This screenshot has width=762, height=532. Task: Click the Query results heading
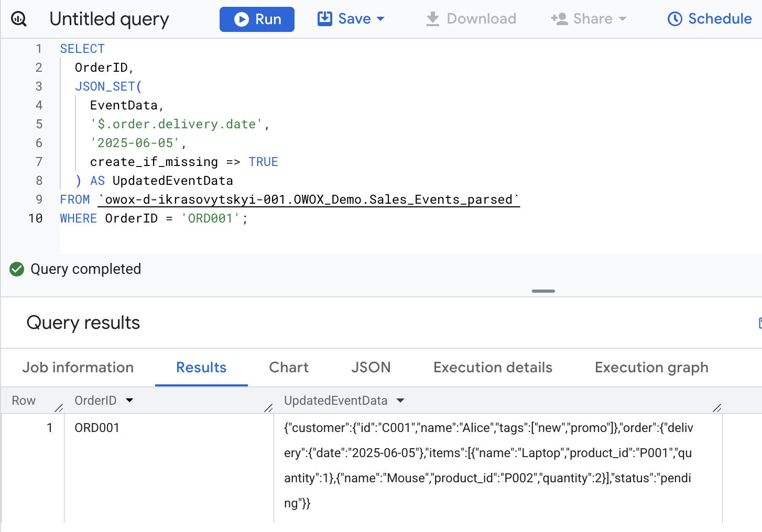(x=83, y=323)
